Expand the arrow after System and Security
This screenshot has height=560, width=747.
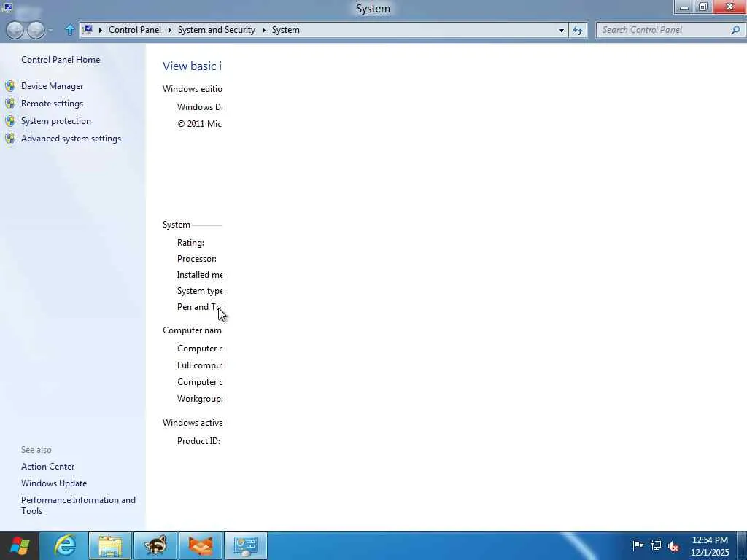(263, 30)
